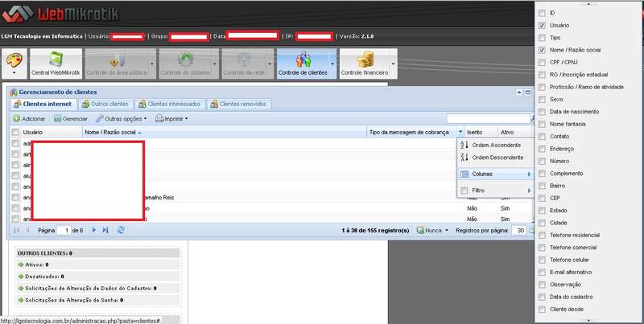Open Central WebMikrotik
The image size is (644, 324).
pos(56,64)
